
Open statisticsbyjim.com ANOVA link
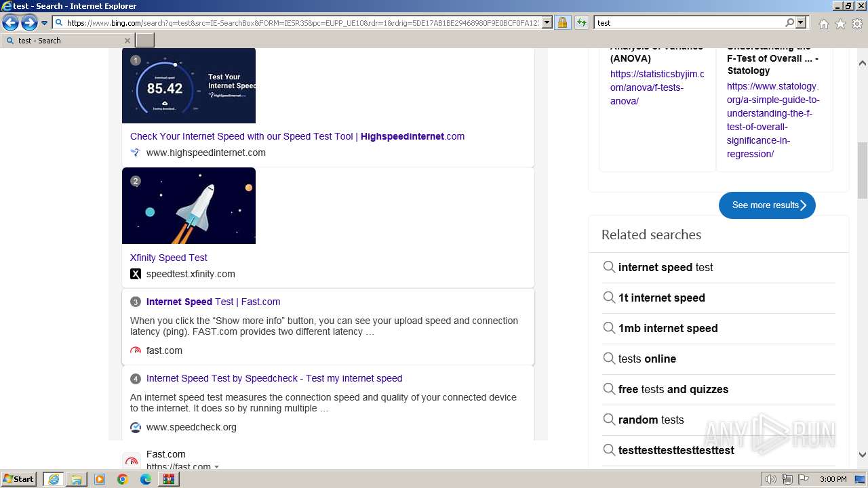[x=657, y=87]
